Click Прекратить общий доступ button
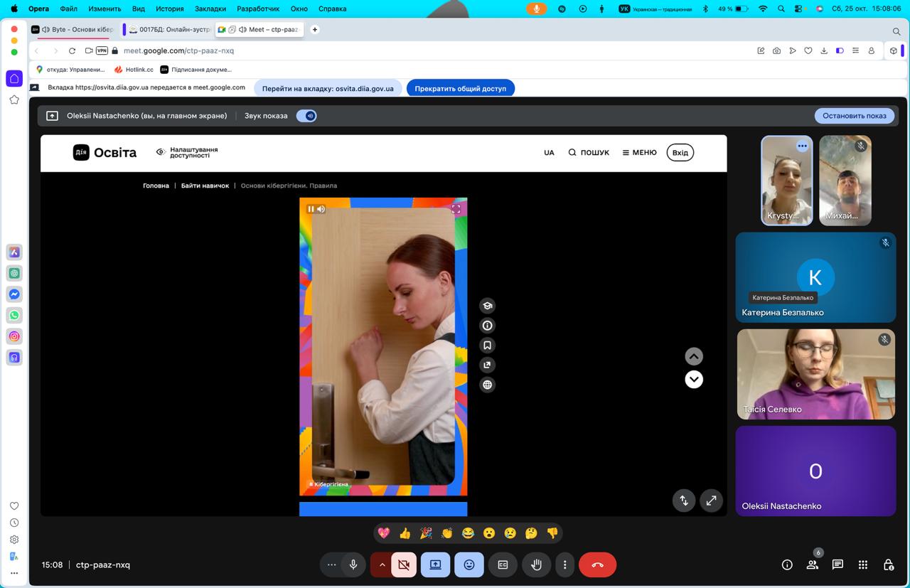Image resolution: width=910 pixels, height=588 pixels. (460, 88)
